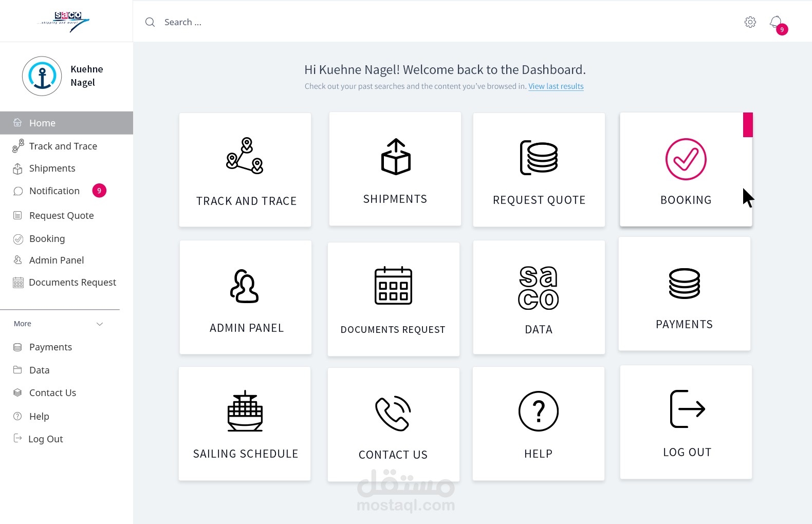Click the REQUEST QUOTE card label
Image resolution: width=812 pixels, height=524 pixels.
click(x=539, y=200)
